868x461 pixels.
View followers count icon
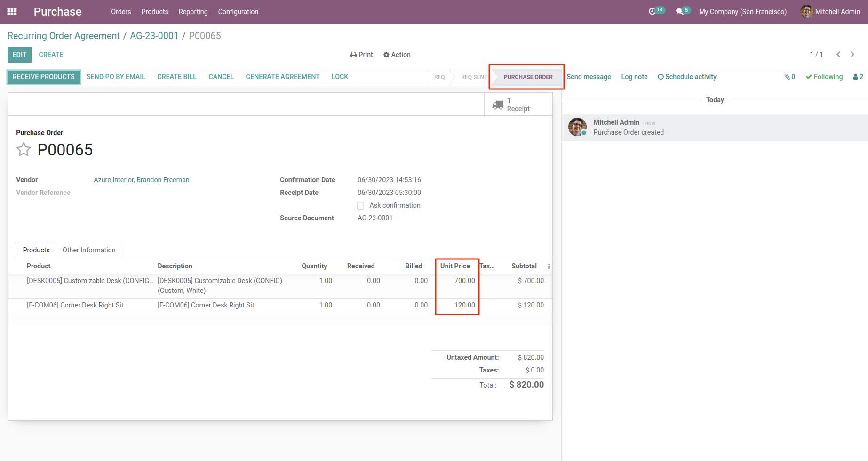click(x=858, y=77)
